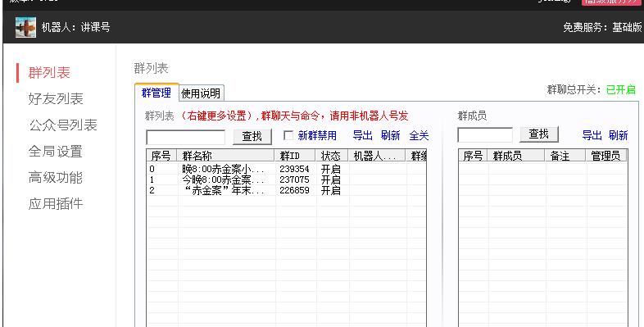Select 群列表 in the sidebar
The width and height of the screenshot is (644, 327).
coord(49,73)
